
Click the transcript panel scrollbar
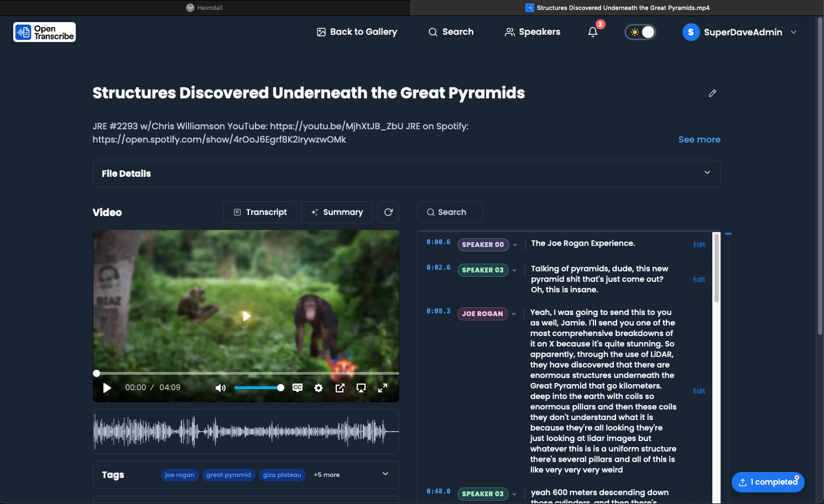coord(716,268)
